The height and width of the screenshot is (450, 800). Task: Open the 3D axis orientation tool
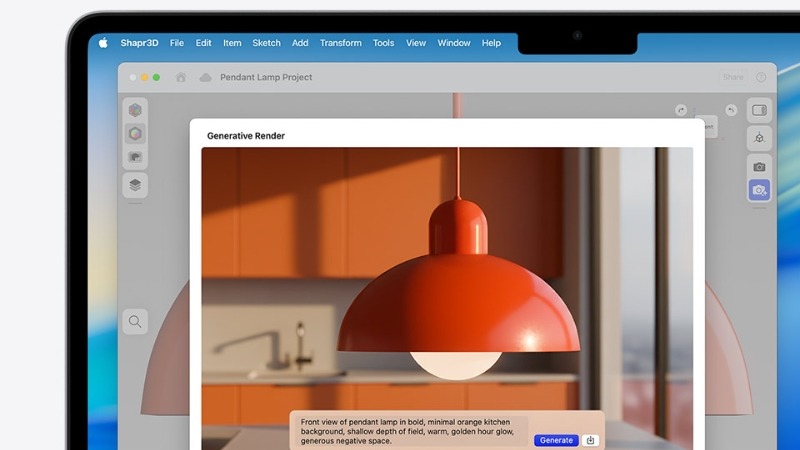(x=759, y=138)
